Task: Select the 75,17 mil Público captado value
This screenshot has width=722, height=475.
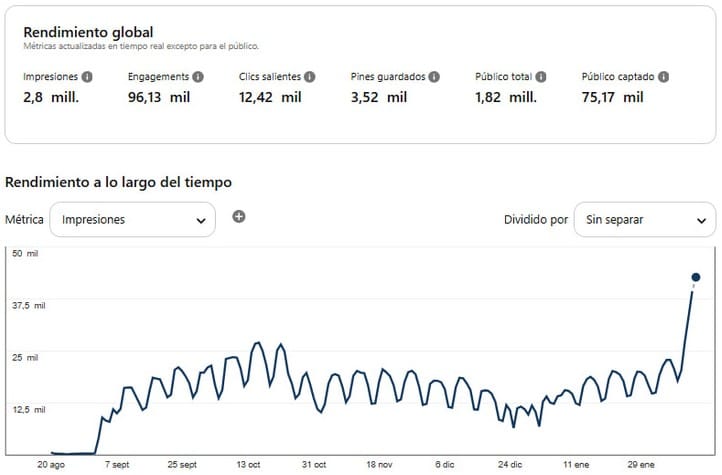Action: point(612,97)
